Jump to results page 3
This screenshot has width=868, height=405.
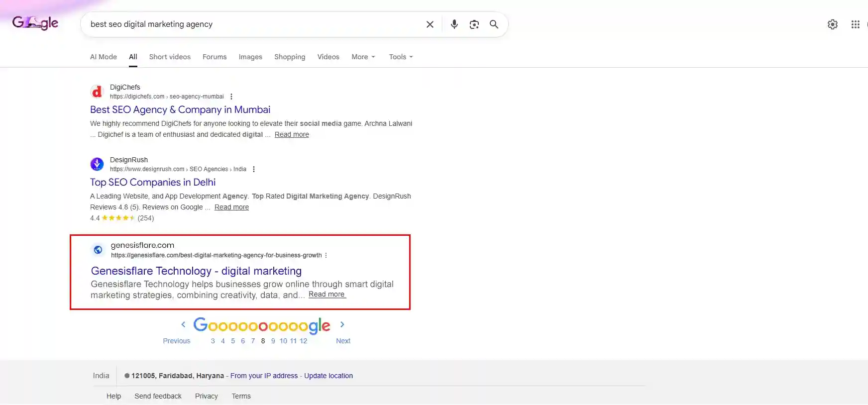pos(213,341)
